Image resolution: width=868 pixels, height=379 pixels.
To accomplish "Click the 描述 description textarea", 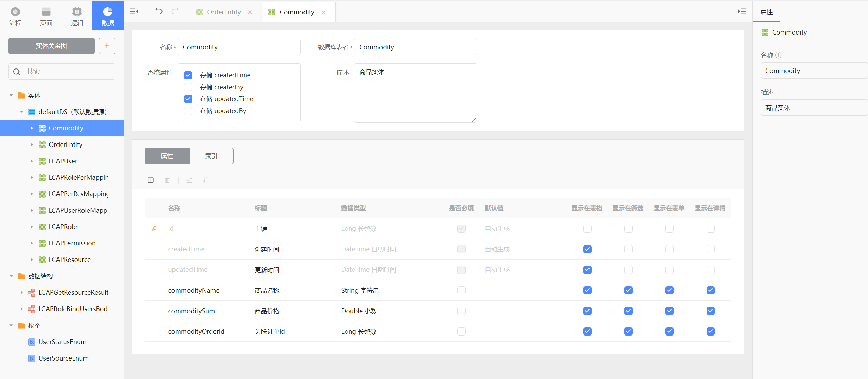I will point(416,93).
